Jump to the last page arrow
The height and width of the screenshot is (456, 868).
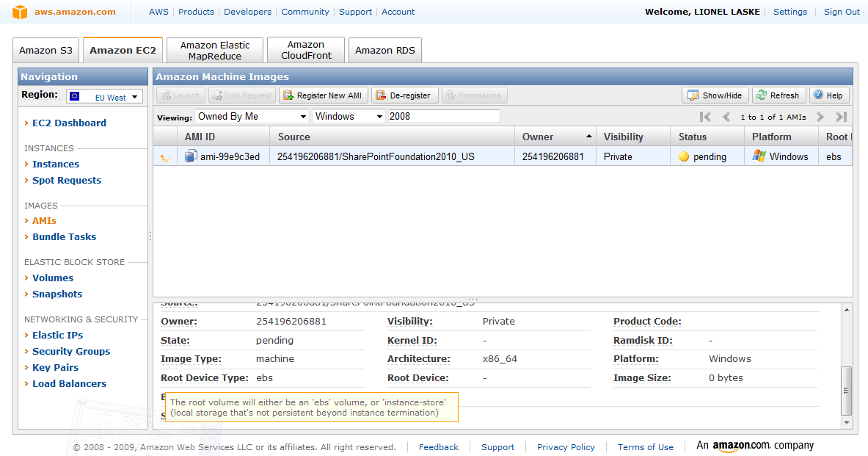click(x=842, y=117)
